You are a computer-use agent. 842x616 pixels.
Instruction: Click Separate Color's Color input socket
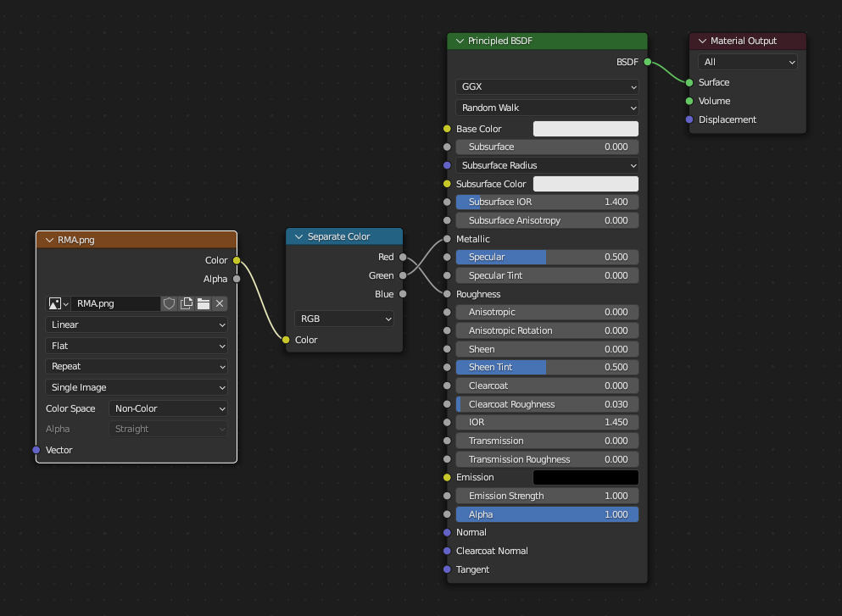(286, 340)
